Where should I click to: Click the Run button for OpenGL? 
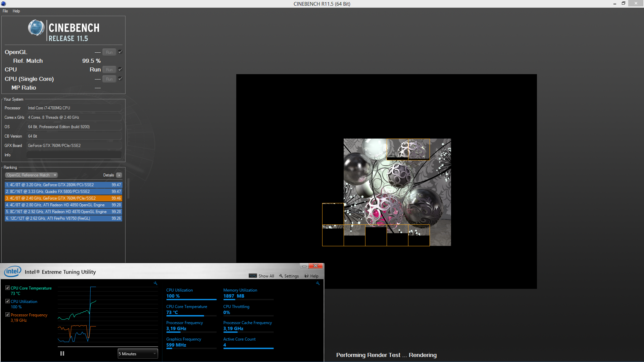pyautogui.click(x=109, y=52)
